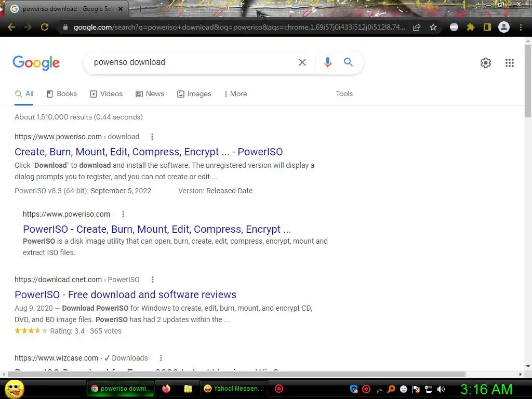
Task: Expand the More search filters menu
Action: tap(235, 94)
